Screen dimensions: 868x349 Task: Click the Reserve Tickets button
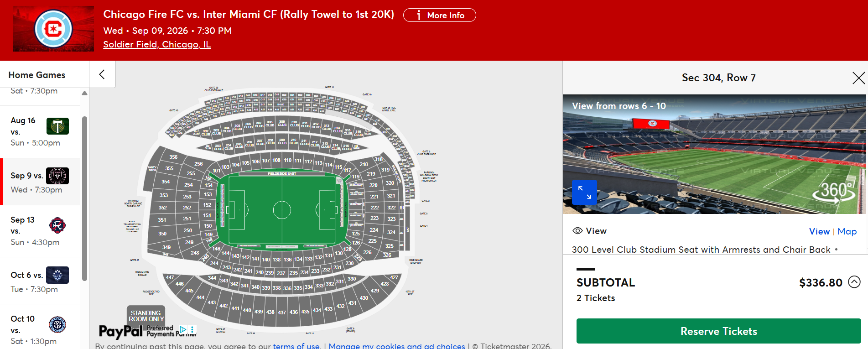(718, 331)
